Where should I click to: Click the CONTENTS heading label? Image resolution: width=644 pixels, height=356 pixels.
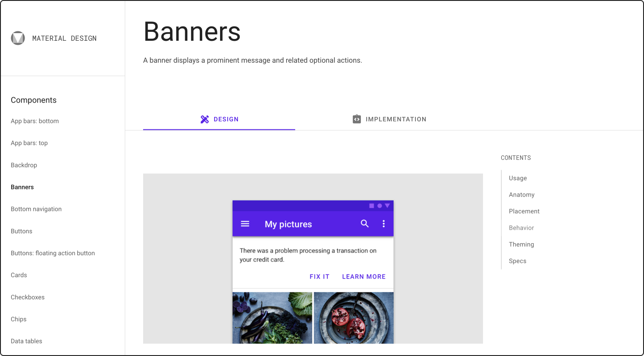[x=516, y=158]
